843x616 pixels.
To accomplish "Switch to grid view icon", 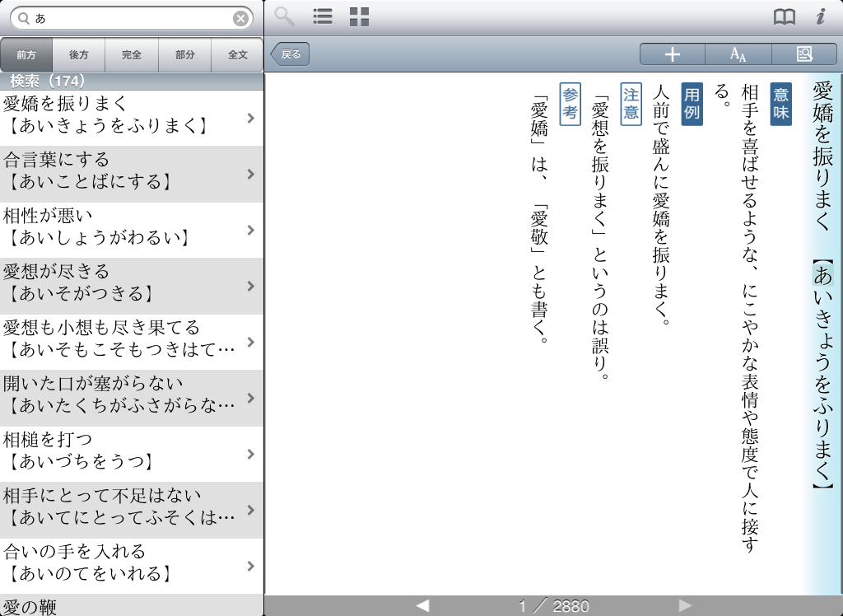I will [359, 16].
